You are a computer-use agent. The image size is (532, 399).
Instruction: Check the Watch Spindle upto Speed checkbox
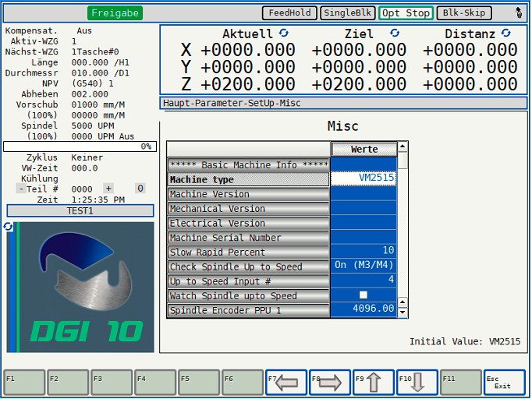click(364, 295)
